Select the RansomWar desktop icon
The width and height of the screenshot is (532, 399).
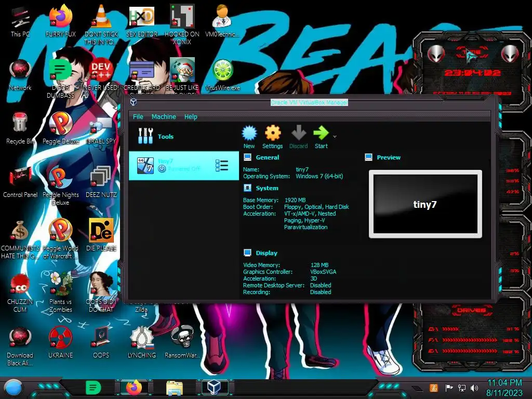coord(182,342)
